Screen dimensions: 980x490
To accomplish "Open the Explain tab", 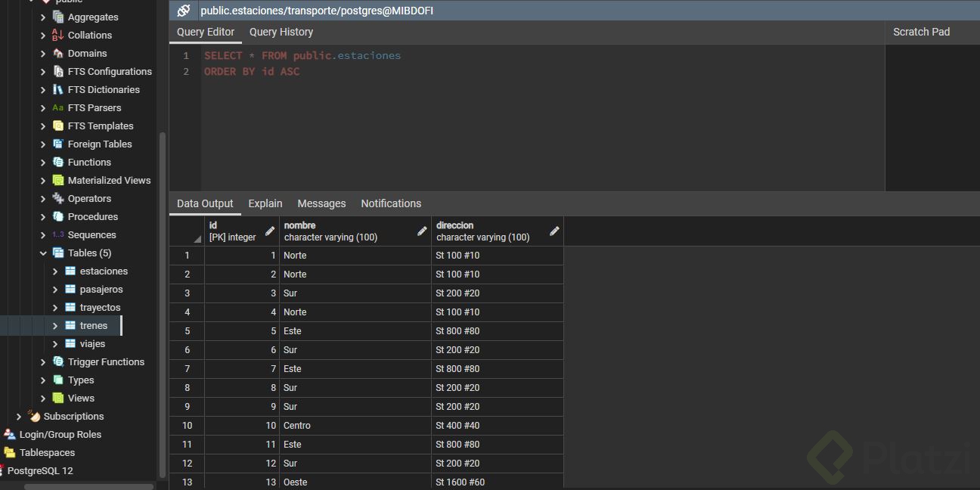I will tap(265, 203).
